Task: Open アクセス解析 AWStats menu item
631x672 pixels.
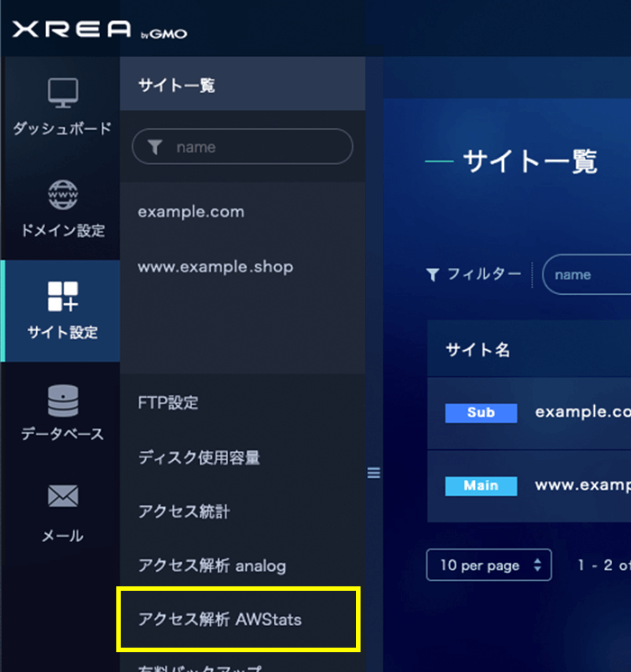Action: 220,620
